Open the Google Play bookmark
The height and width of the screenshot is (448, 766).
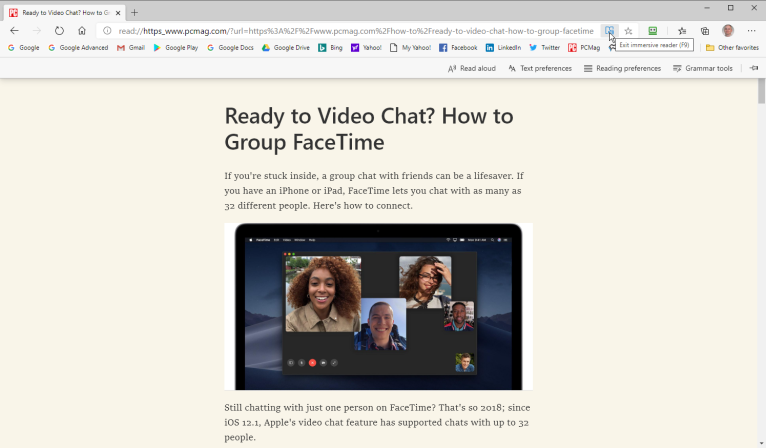pyautogui.click(x=176, y=47)
